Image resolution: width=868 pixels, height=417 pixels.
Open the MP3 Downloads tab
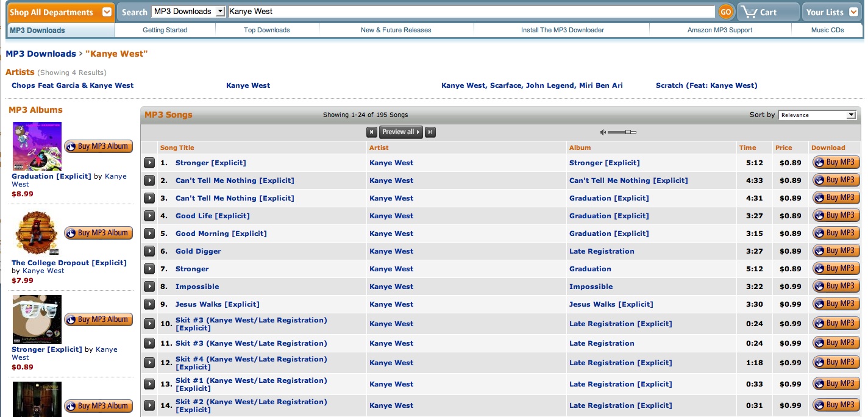pyautogui.click(x=38, y=30)
